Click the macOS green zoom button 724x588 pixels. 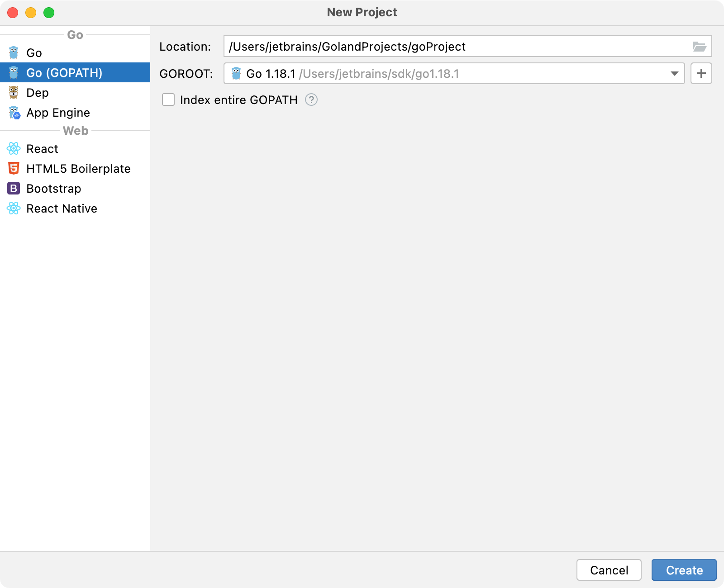48,13
